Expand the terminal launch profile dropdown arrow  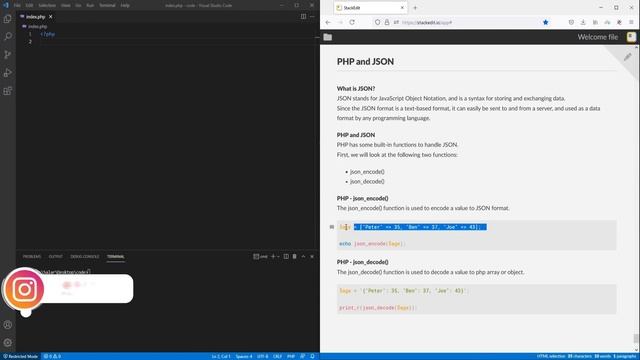pos(278,256)
